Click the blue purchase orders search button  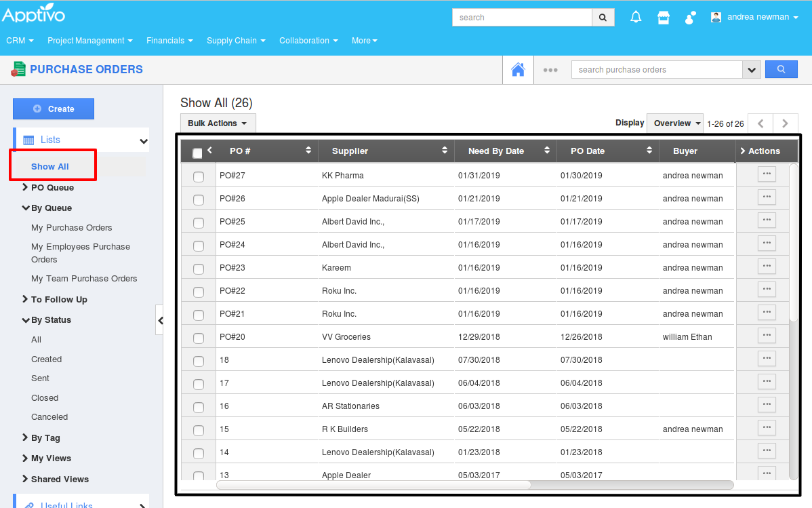[x=781, y=69]
